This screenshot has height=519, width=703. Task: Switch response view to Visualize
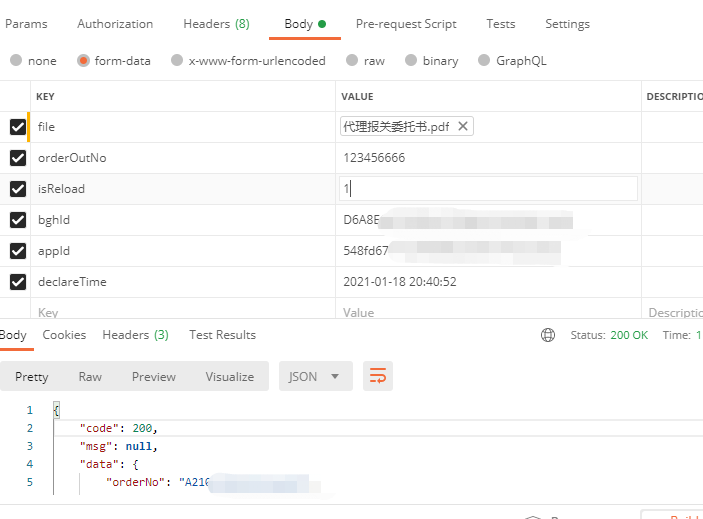230,377
